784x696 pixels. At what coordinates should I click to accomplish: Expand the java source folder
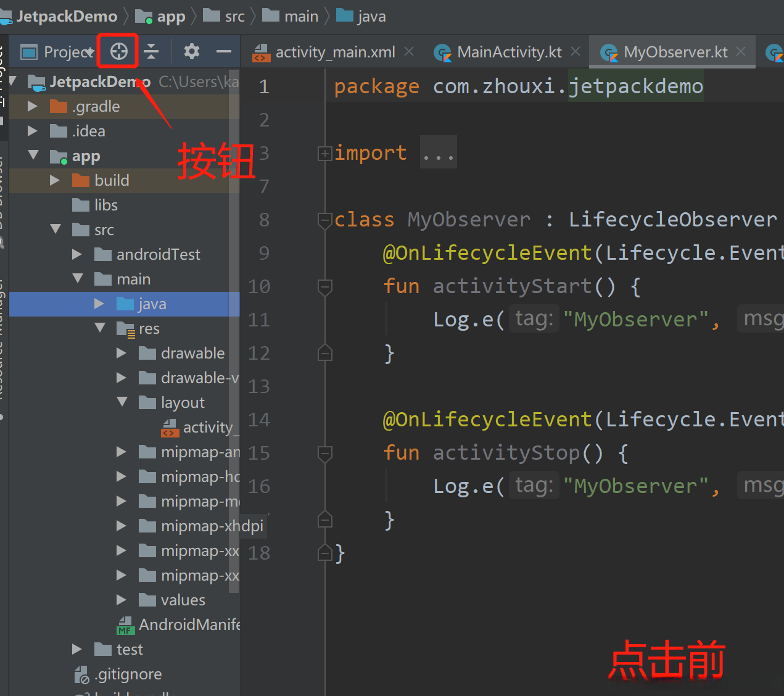99,304
